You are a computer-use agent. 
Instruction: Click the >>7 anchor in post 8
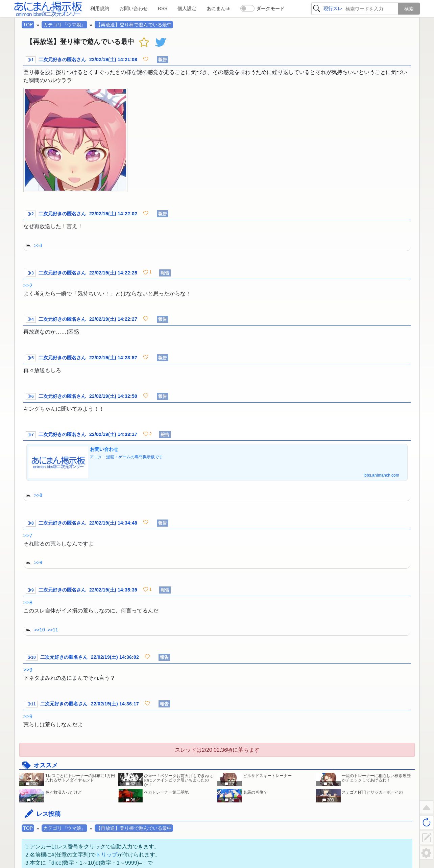tap(28, 535)
